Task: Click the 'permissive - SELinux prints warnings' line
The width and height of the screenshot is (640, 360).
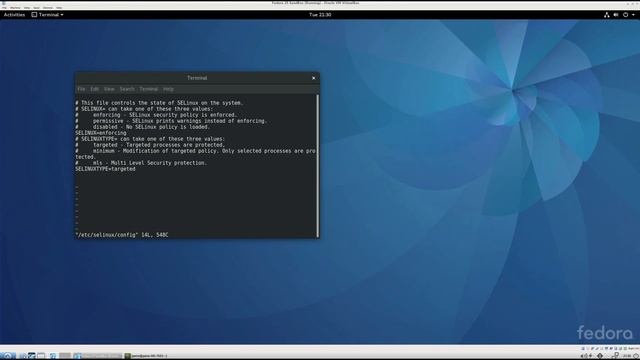Action: click(x=171, y=121)
